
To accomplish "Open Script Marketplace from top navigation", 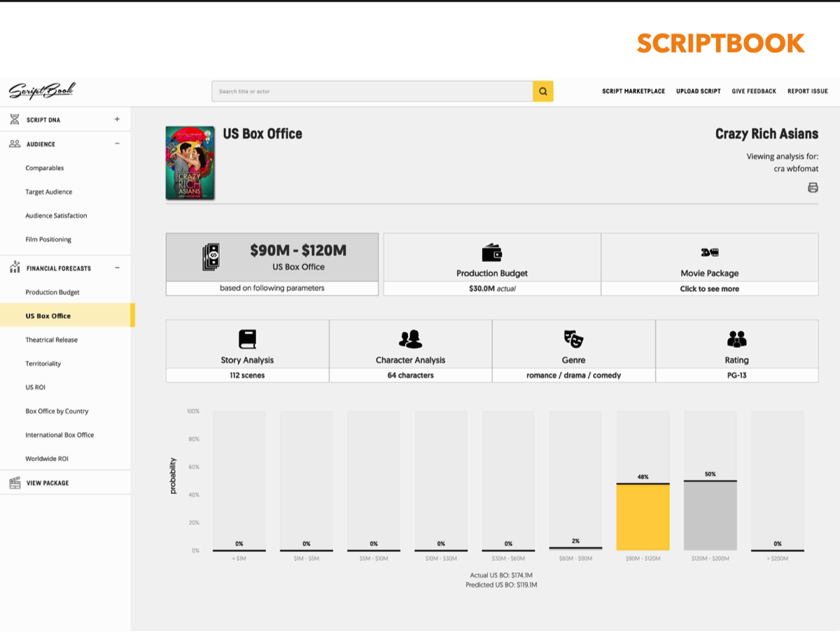I will [633, 92].
